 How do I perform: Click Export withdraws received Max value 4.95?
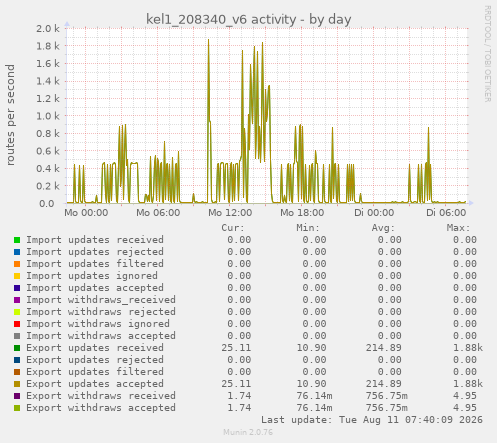click(x=465, y=396)
